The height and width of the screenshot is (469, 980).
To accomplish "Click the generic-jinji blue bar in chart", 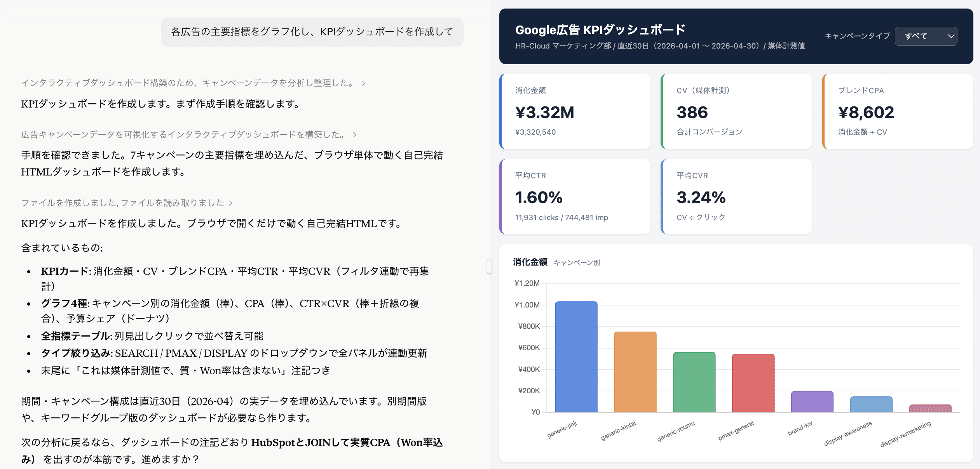I will tap(576, 357).
